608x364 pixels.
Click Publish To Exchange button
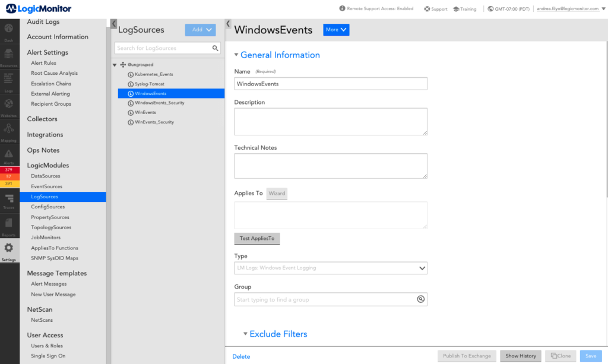coord(467,356)
